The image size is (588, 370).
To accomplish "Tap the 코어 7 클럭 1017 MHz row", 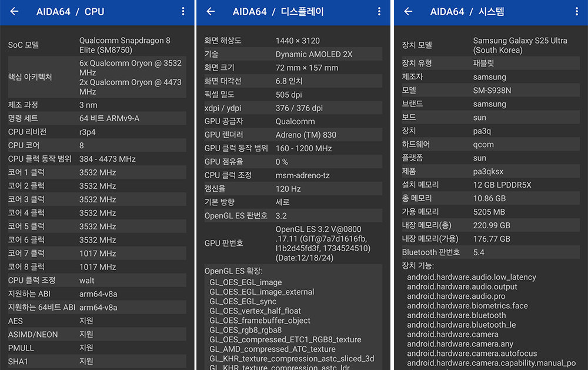I will coord(97,254).
